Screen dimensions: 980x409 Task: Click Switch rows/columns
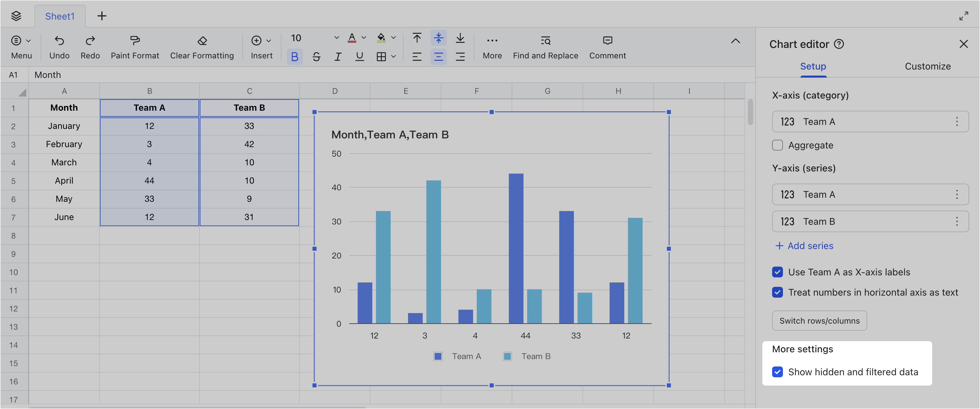[819, 320]
